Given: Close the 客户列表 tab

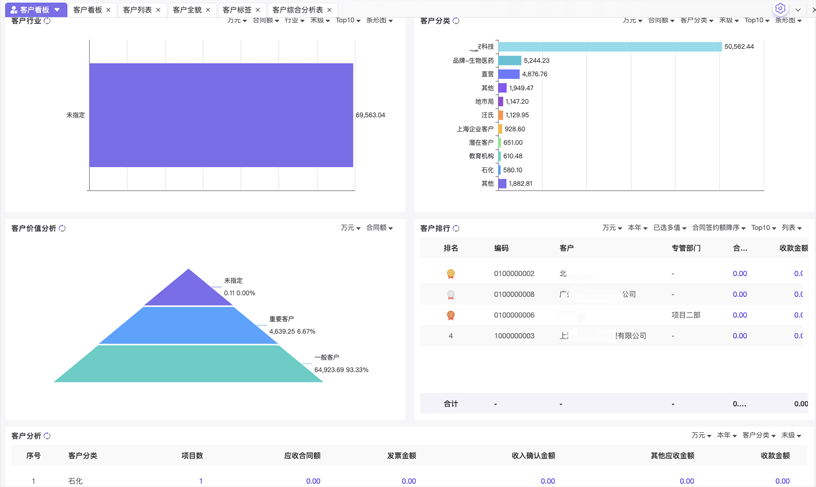Looking at the screenshot, I should coord(158,10).
